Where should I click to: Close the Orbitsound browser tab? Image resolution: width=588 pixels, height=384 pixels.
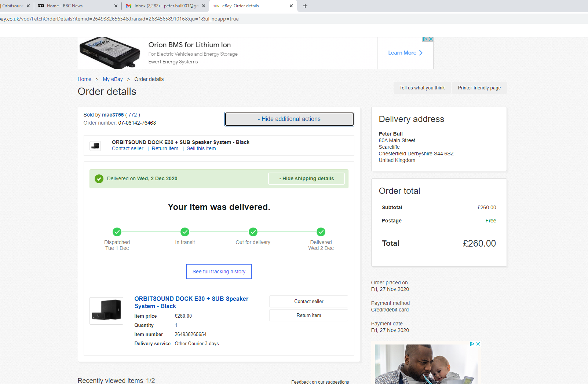tap(28, 6)
